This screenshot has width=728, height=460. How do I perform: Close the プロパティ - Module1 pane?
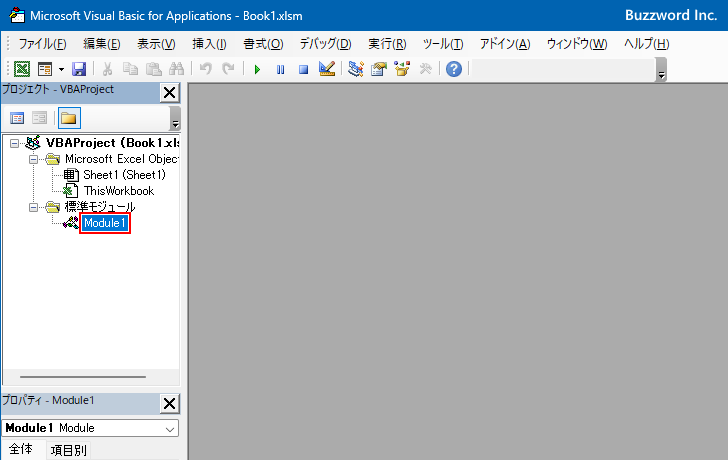click(x=169, y=403)
